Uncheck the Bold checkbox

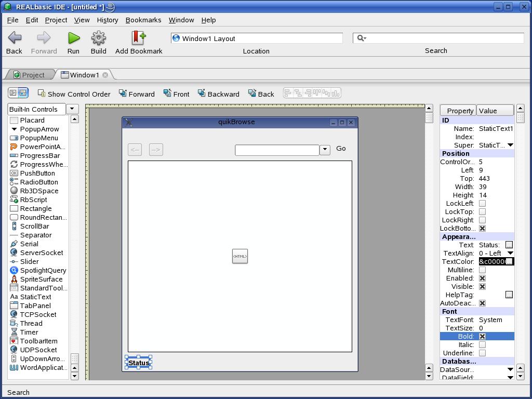[482, 336]
